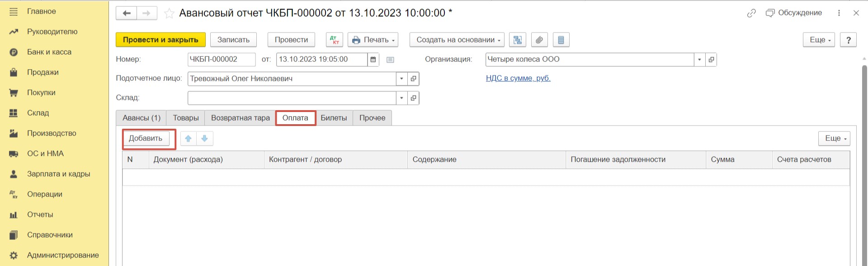This screenshot has width=868, height=266.
Task: Switch to the Авансы (1) tab
Action: pyautogui.click(x=142, y=118)
